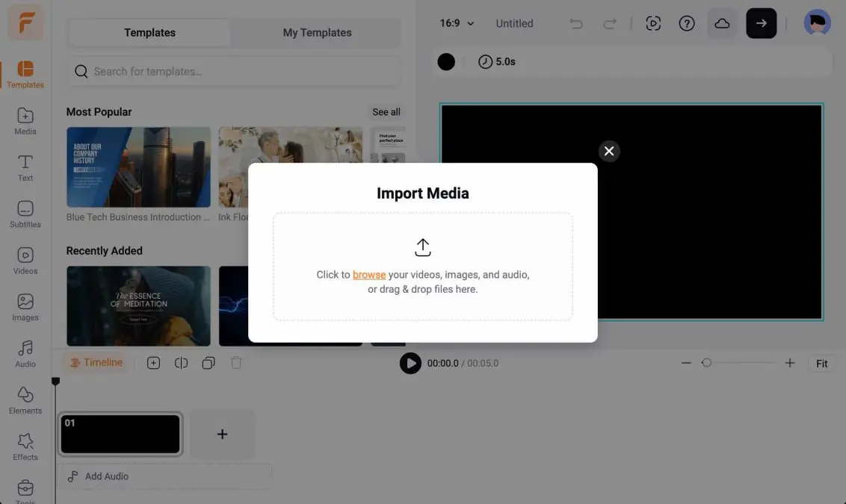
Task: Click See all for Most Popular
Action: [386, 111]
